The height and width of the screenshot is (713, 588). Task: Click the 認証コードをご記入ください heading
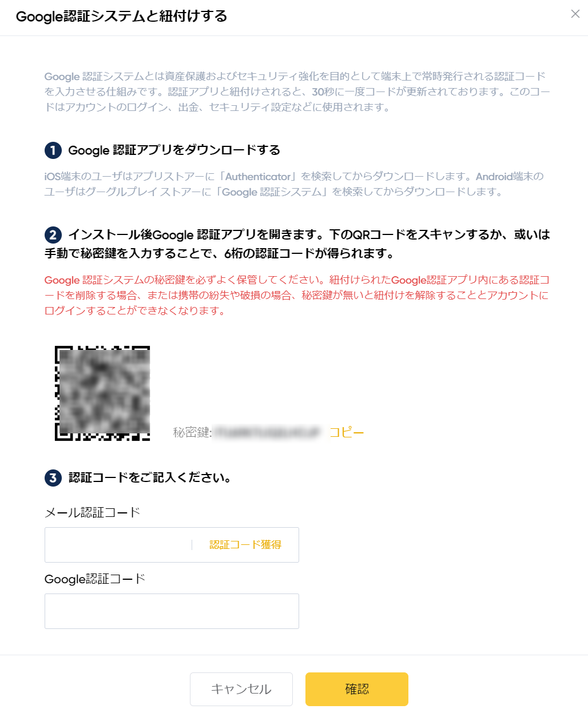150,478
